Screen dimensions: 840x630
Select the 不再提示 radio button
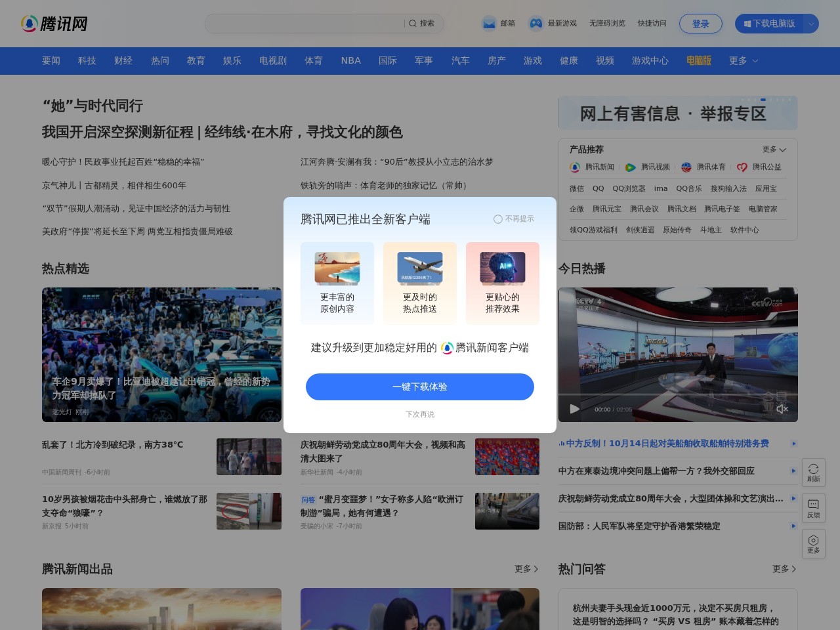pos(498,219)
